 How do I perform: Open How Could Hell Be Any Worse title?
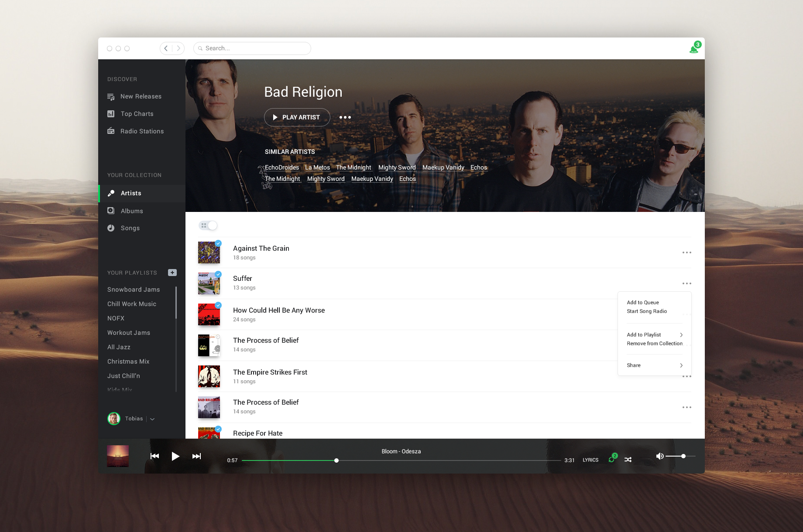(x=279, y=310)
